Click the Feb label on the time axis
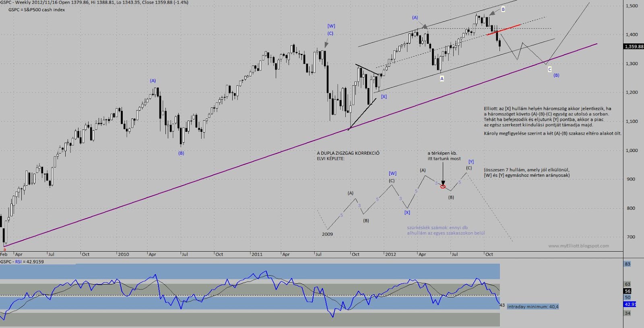 4,254
